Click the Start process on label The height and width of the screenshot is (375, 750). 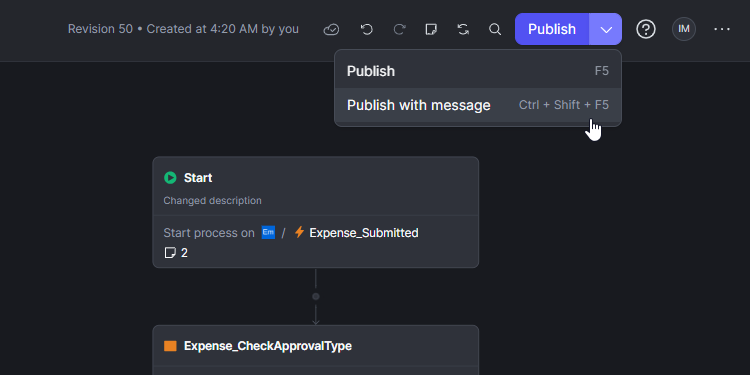(x=209, y=233)
